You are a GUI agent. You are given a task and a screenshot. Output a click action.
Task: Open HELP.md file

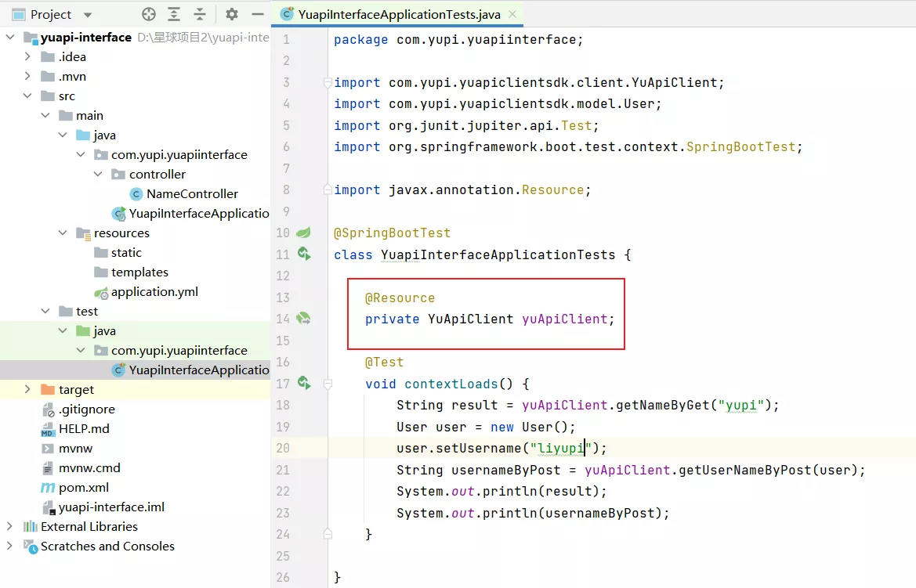click(84, 428)
